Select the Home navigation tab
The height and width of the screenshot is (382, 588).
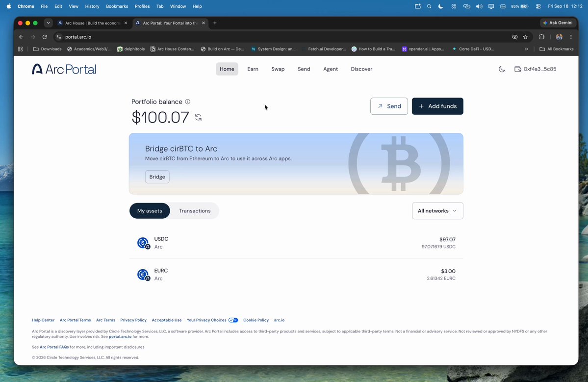coord(227,69)
